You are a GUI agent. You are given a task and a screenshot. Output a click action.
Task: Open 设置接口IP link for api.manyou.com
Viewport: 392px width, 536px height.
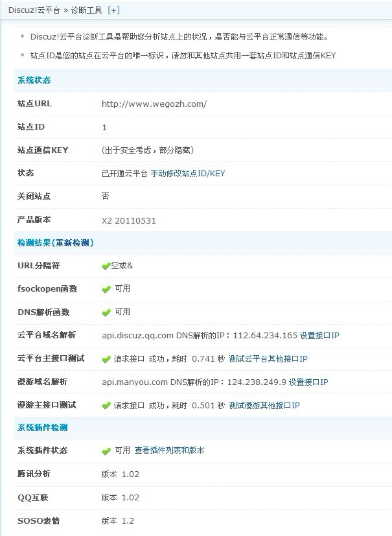pyautogui.click(x=308, y=382)
